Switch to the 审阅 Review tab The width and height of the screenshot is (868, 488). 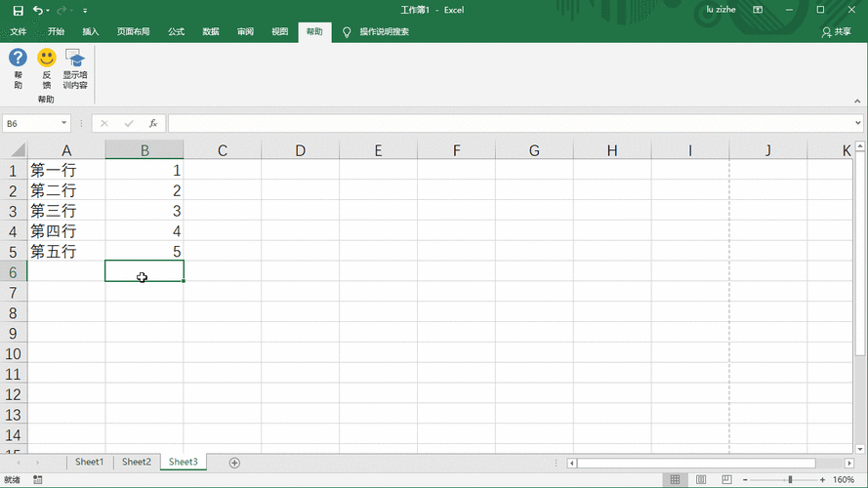coord(245,31)
